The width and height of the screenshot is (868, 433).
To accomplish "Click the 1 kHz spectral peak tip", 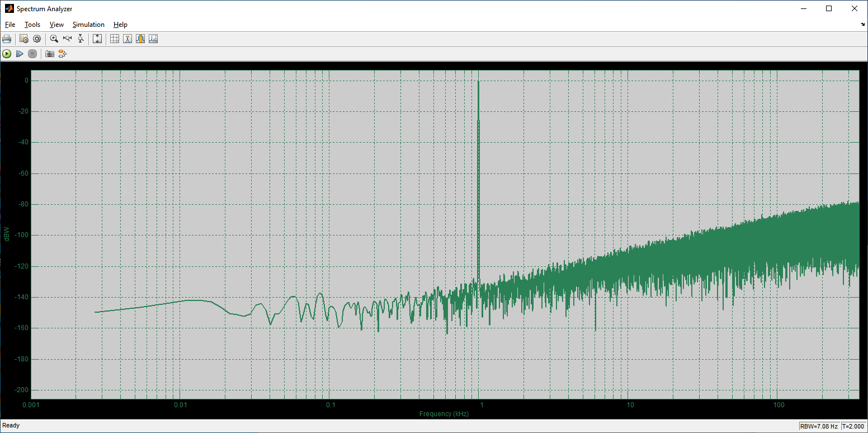I will (x=479, y=82).
